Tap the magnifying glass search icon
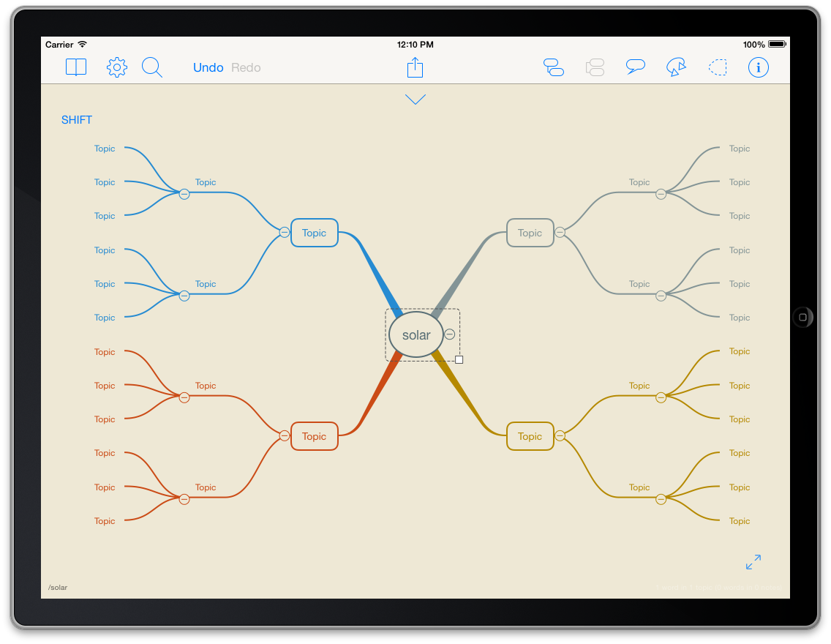 pyautogui.click(x=152, y=67)
